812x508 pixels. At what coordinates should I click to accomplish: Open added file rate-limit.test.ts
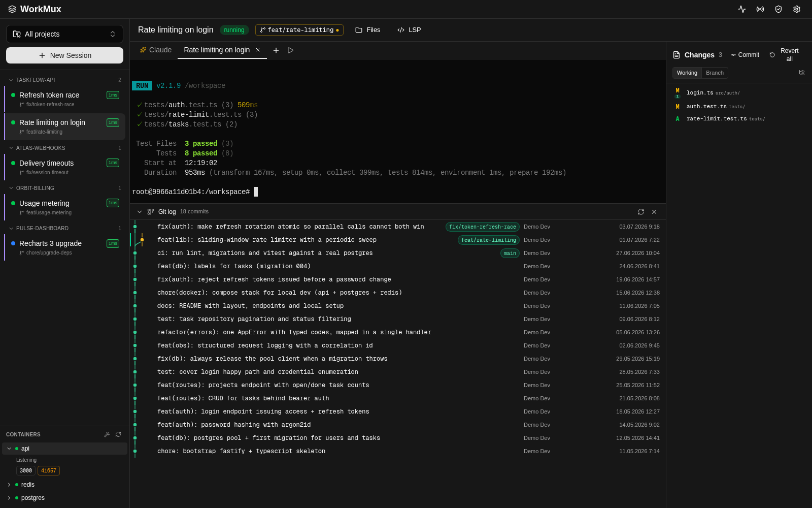[x=739, y=119]
